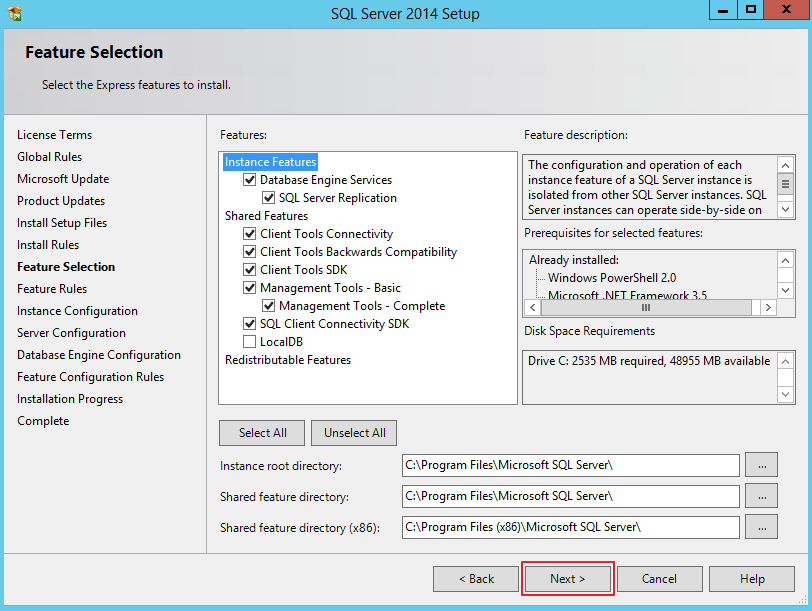Cancel the SQL Server setup
This screenshot has width=812, height=611.
[x=659, y=579]
